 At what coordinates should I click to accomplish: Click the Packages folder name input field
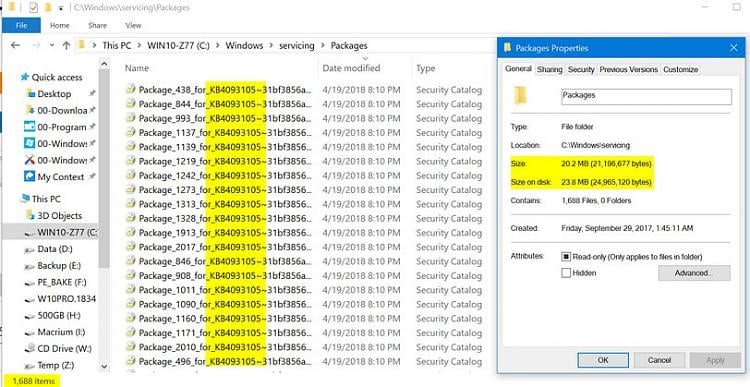click(x=646, y=97)
